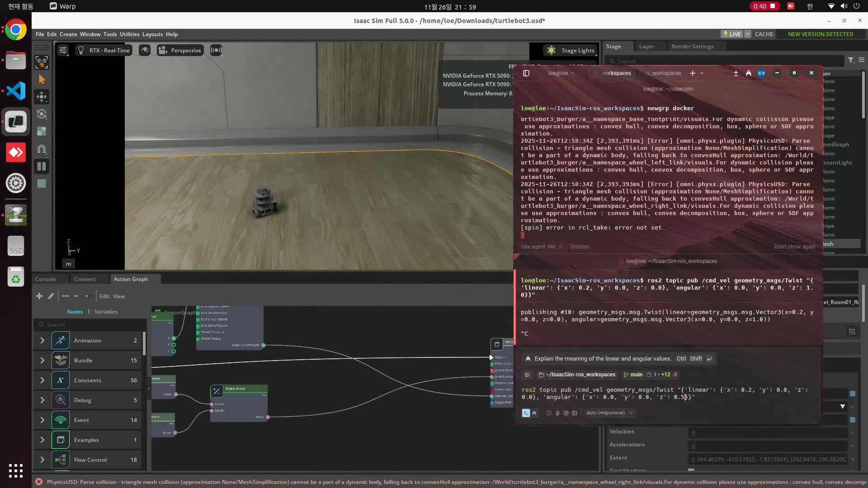This screenshot has height=488, width=868.
Task: Open Google Chrome from the dock
Action: pos(16,30)
